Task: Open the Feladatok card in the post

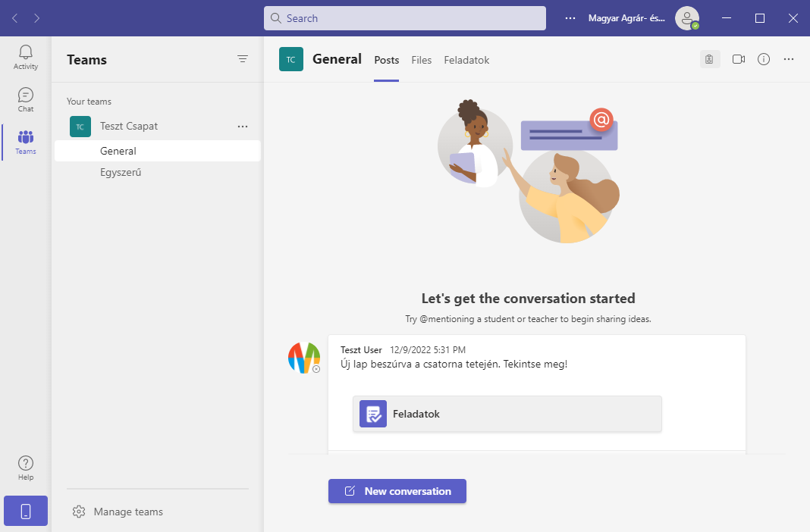Action: click(x=507, y=414)
